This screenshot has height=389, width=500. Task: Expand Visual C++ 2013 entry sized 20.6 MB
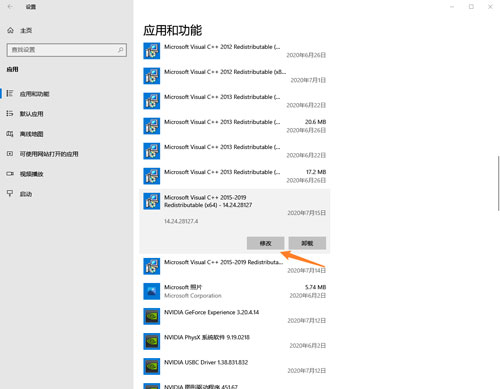(x=235, y=126)
